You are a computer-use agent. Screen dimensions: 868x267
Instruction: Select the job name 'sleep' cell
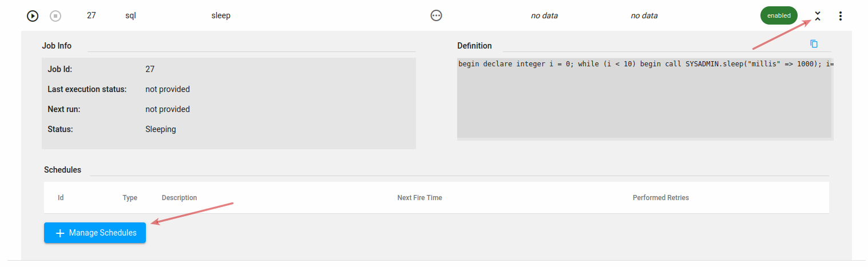point(221,16)
